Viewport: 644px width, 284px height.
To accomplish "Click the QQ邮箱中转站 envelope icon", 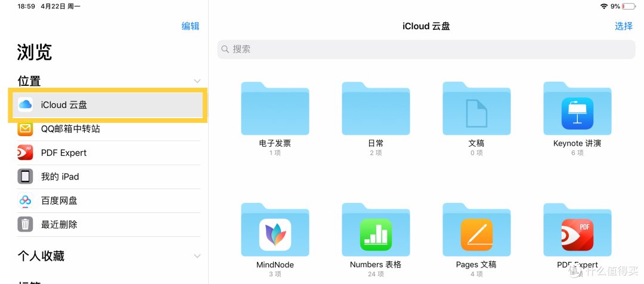I will [x=25, y=129].
